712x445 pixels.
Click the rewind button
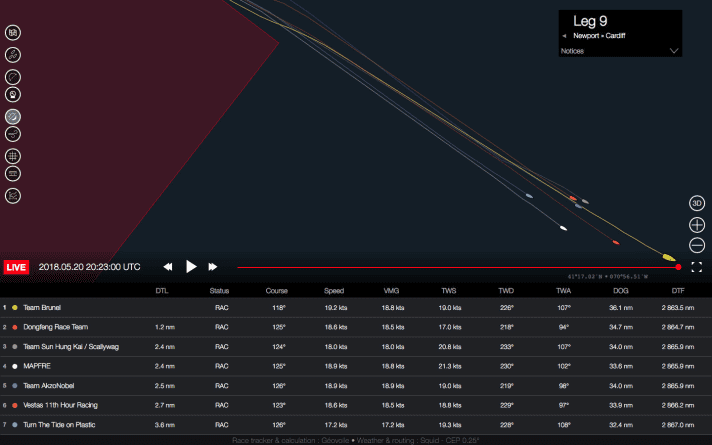pyautogui.click(x=168, y=267)
